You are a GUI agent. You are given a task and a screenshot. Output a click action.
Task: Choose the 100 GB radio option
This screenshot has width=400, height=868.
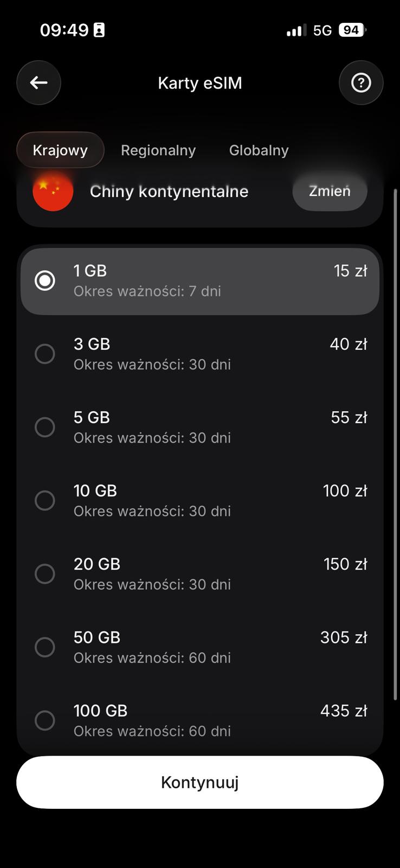point(45,720)
